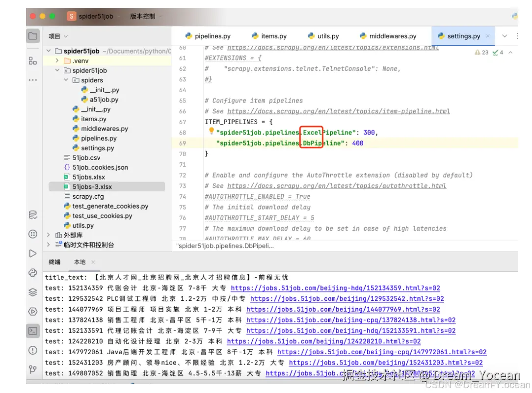This screenshot has width=532, height=393.
Task: Open settings.py in project tree
Action: (93, 148)
